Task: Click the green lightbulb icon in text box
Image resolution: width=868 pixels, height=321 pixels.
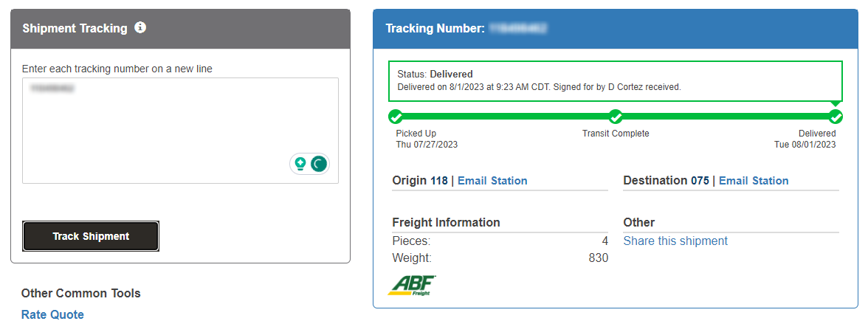Action: click(300, 164)
